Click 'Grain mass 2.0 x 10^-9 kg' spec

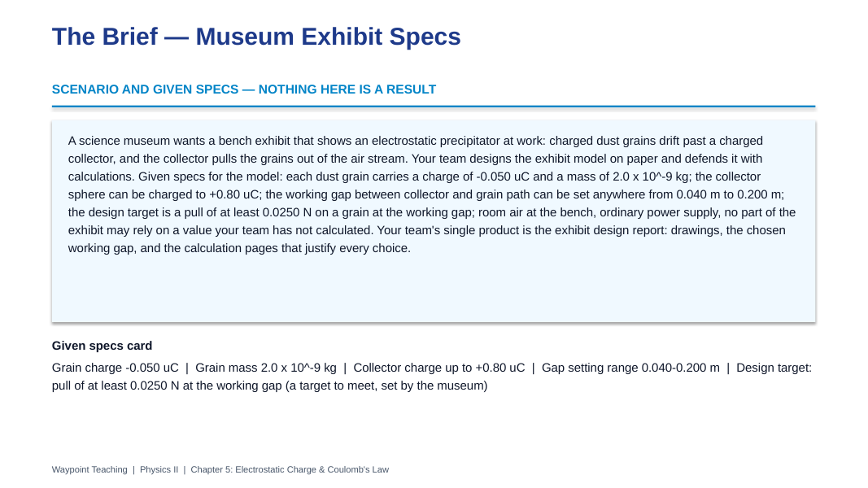[266, 368]
